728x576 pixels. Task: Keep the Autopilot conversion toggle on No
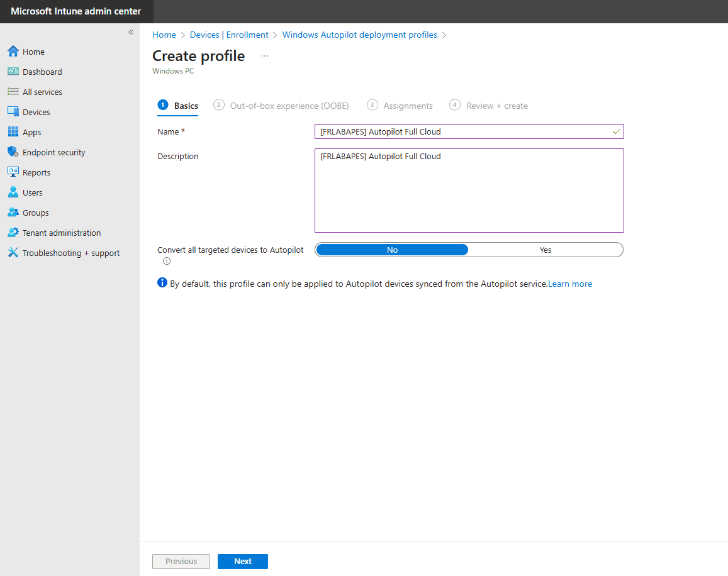click(x=392, y=250)
